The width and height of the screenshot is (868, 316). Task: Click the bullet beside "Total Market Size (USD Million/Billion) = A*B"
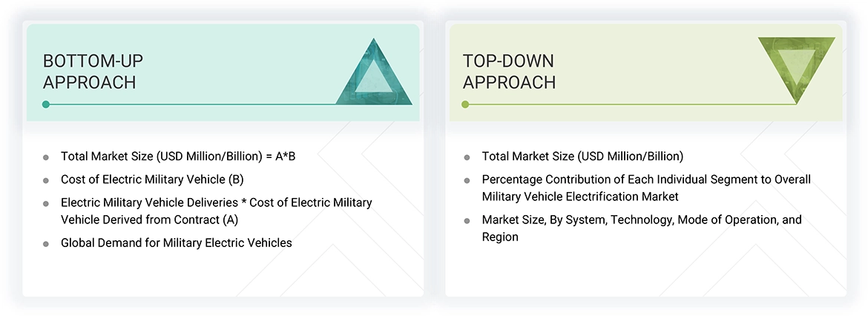(46, 157)
